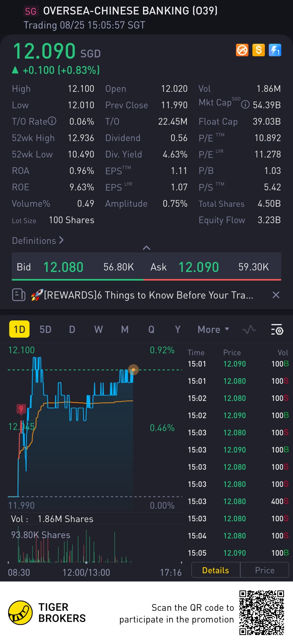Open the chart indicator waveform icon
293x644 pixels.
coord(249,329)
